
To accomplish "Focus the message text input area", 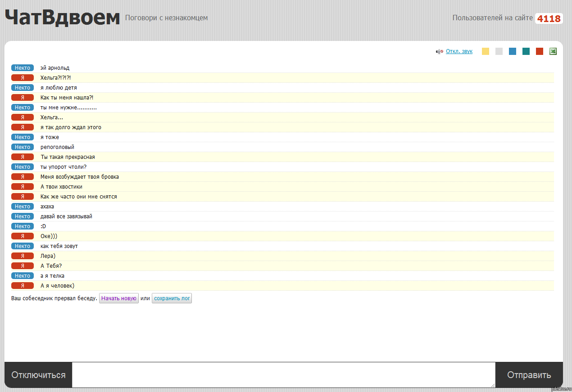I will tap(283, 374).
